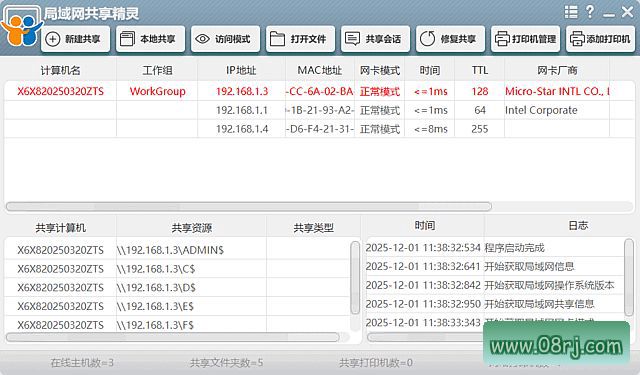640x375 pixels.
Task: Click status text 共享文件夹数=5
Action: [x=227, y=362]
